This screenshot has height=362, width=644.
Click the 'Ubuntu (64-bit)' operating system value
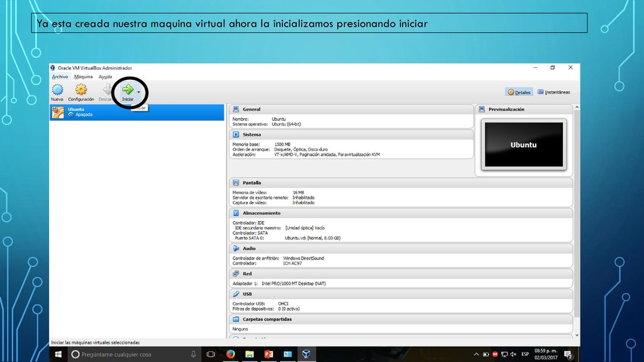286,124
